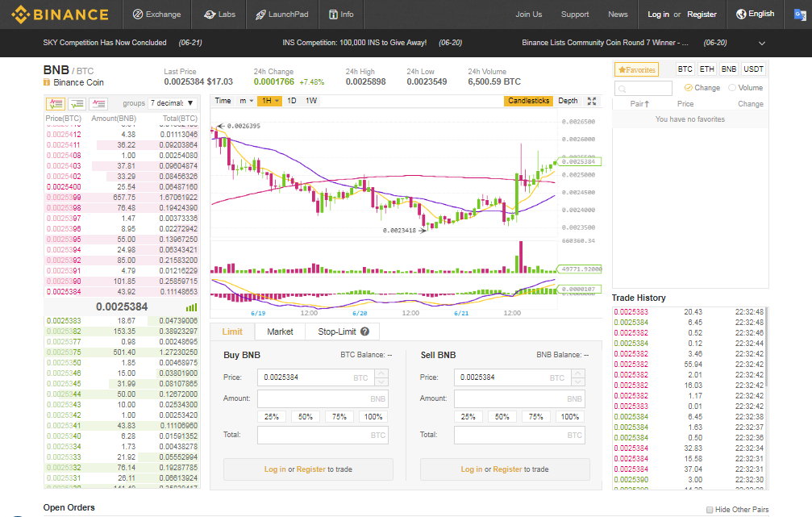
Task: Open the LaunchPad page
Action: click(281, 15)
